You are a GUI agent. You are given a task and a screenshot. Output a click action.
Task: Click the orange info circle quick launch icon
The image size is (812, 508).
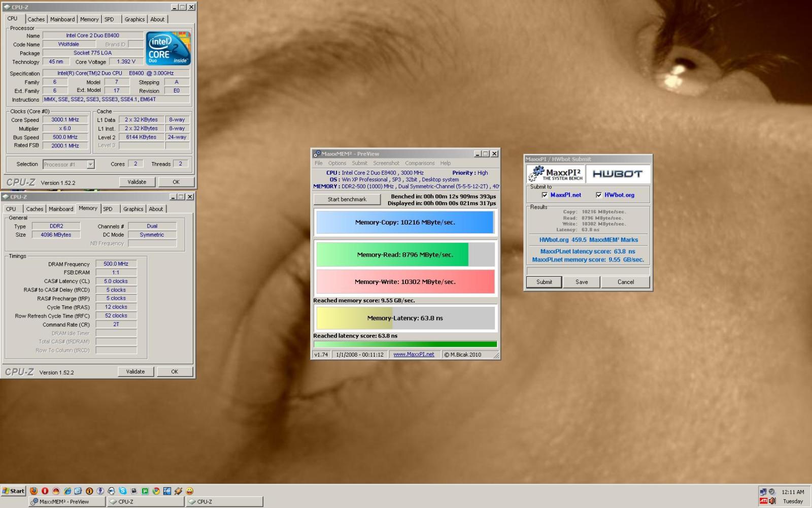click(x=89, y=491)
